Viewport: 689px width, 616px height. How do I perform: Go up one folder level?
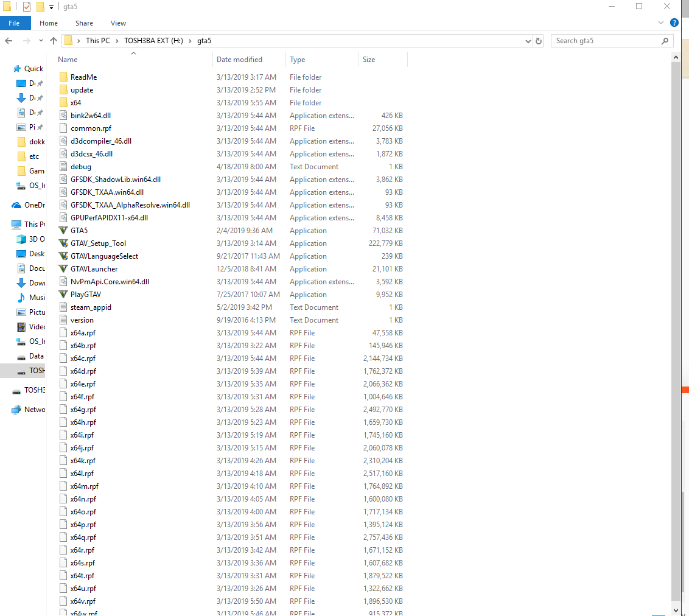(x=54, y=41)
